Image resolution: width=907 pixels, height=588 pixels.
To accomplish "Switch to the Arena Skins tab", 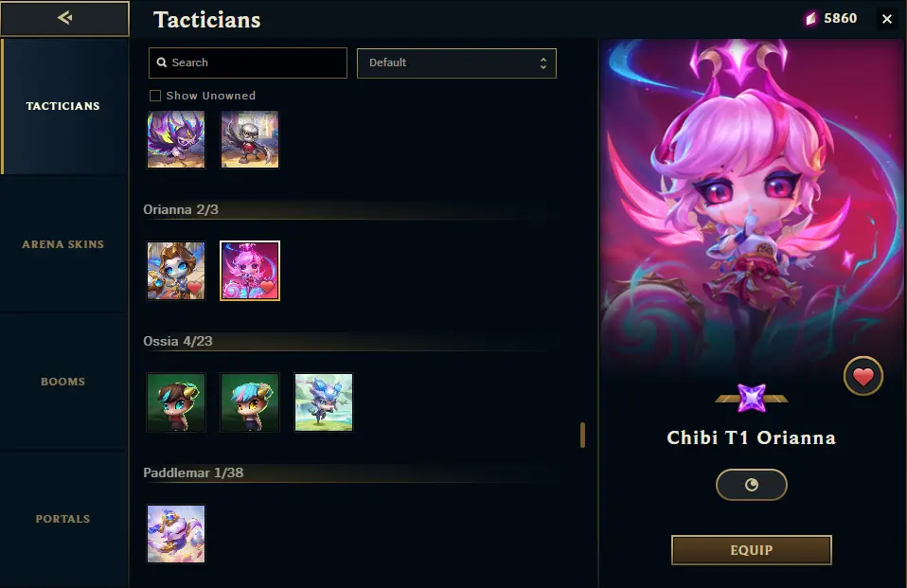I will click(63, 244).
